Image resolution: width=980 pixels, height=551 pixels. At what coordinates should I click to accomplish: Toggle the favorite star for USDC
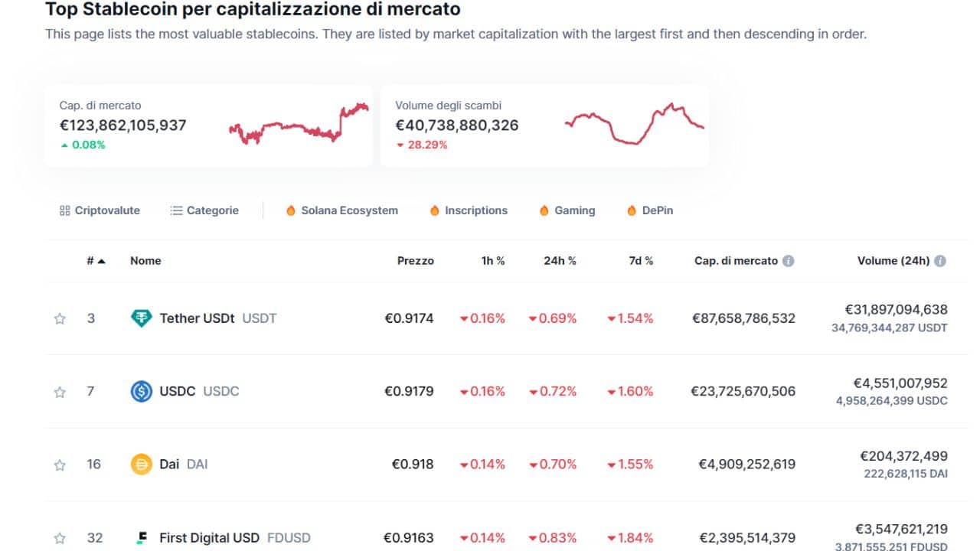pos(60,393)
